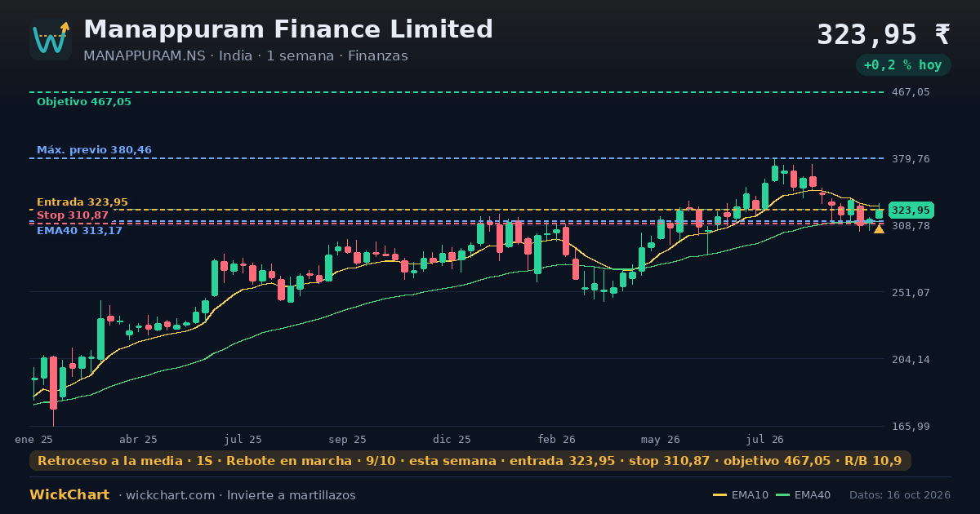Click the EMA40 313,17 label
980x514 pixels.
pyautogui.click(x=79, y=231)
